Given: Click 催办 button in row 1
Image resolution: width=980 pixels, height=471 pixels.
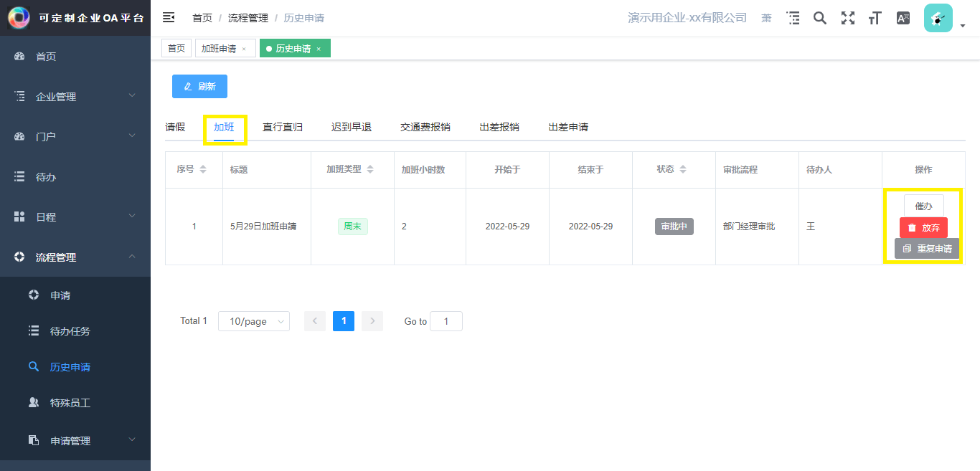Looking at the screenshot, I should (923, 206).
